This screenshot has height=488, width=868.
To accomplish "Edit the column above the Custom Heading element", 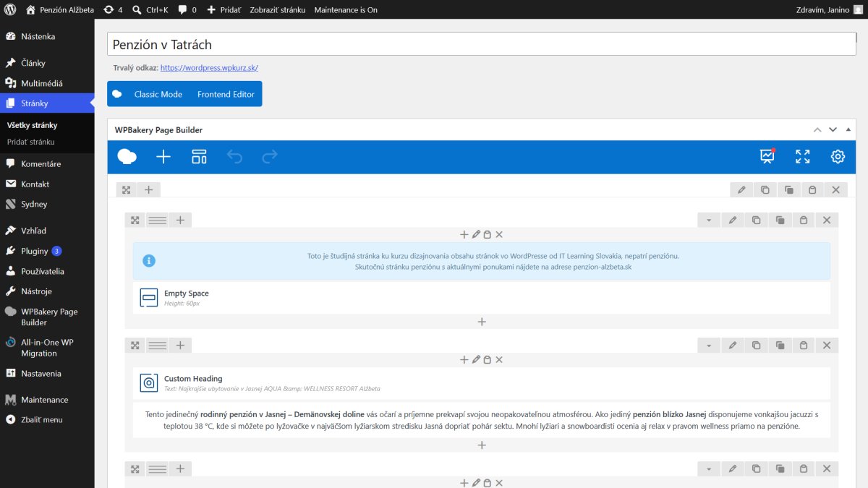I will click(476, 360).
